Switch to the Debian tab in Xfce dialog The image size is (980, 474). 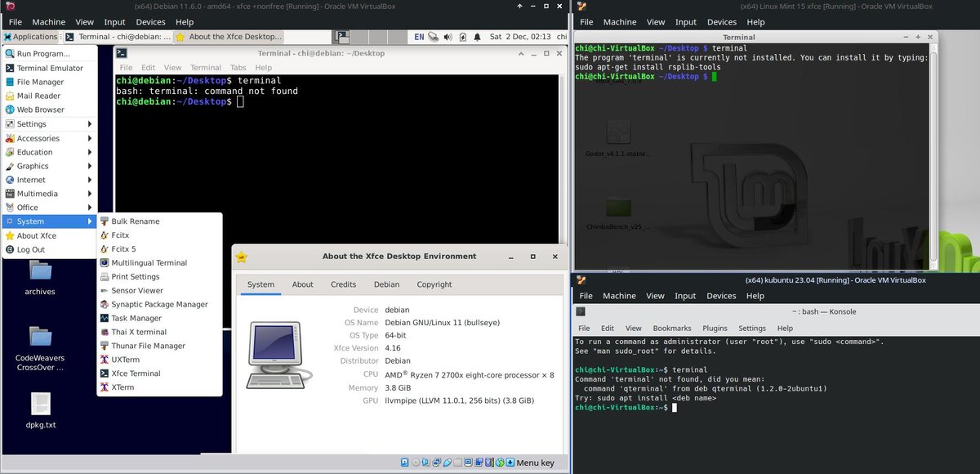click(387, 284)
